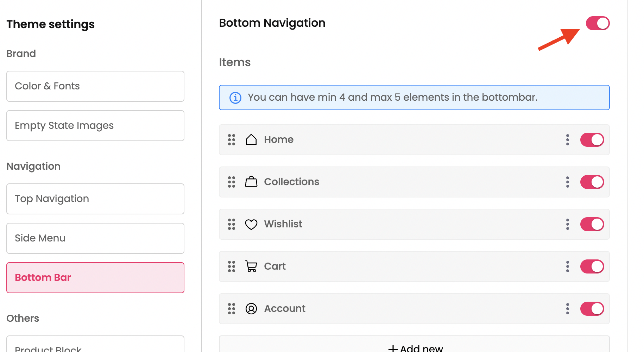Click the info icon in the notice
644x352 pixels.
(235, 98)
